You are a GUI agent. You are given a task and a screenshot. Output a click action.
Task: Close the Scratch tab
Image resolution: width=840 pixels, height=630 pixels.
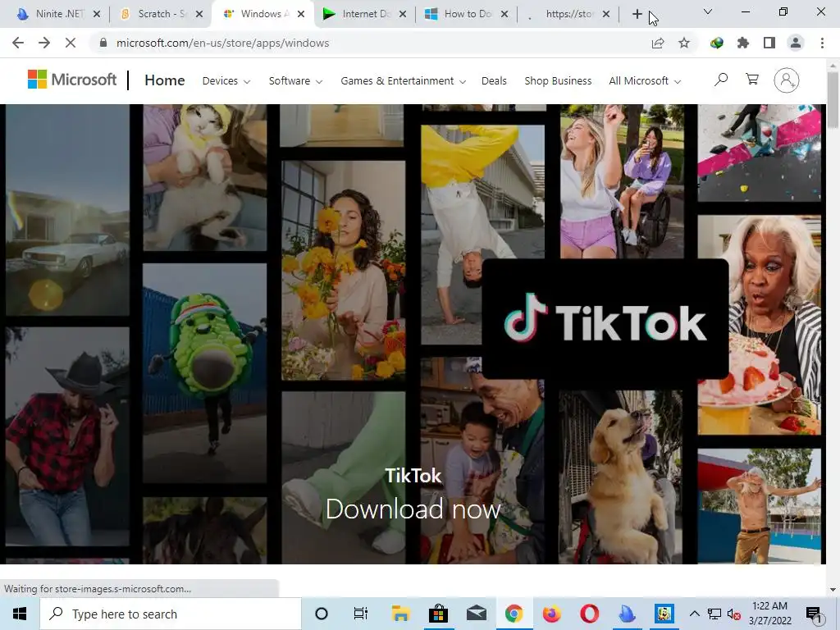coord(199,14)
